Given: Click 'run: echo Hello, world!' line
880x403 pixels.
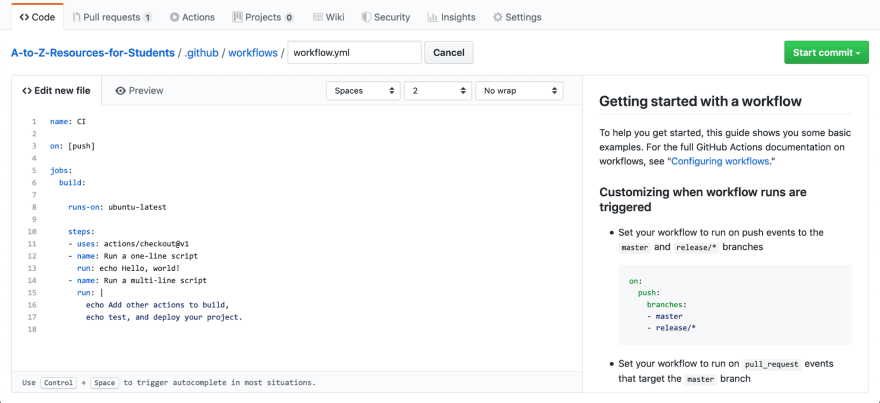Looking at the screenshot, I should [129, 268].
